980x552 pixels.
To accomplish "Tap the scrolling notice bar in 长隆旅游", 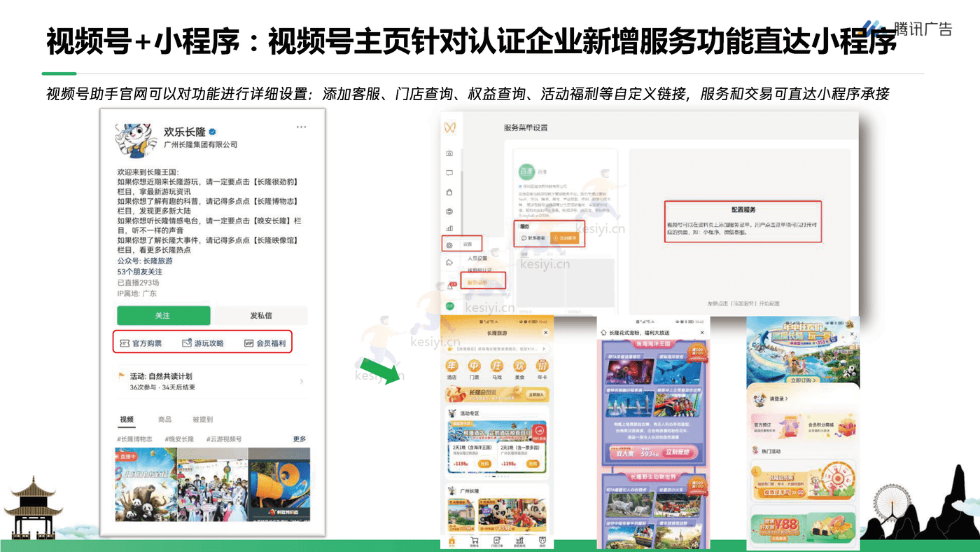I will coord(498,347).
